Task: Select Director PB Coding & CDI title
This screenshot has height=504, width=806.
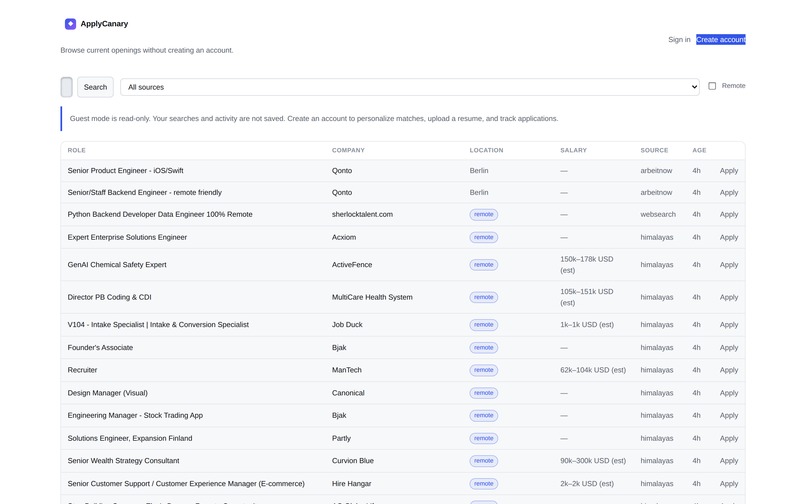Action: (109, 297)
